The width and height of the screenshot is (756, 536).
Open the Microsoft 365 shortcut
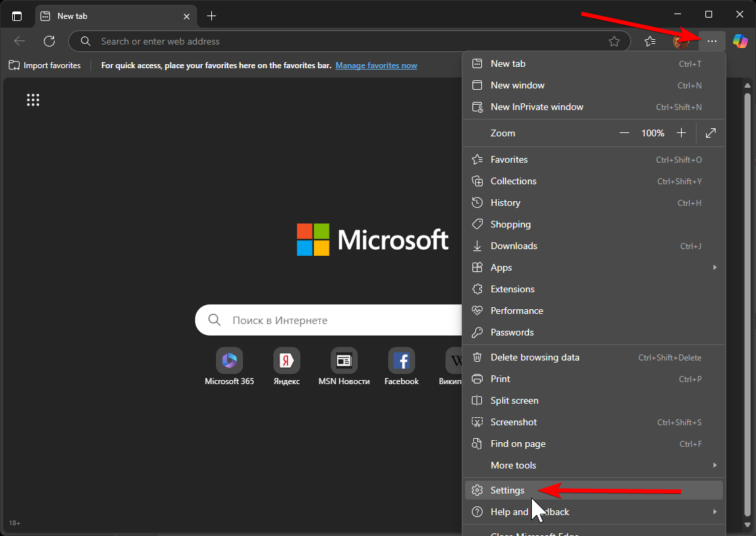pyautogui.click(x=229, y=367)
